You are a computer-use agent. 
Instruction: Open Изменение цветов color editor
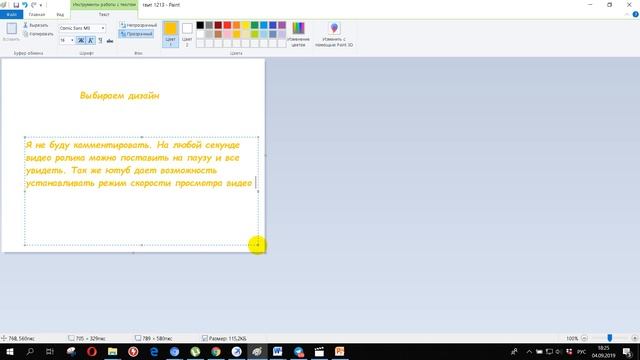[298, 34]
